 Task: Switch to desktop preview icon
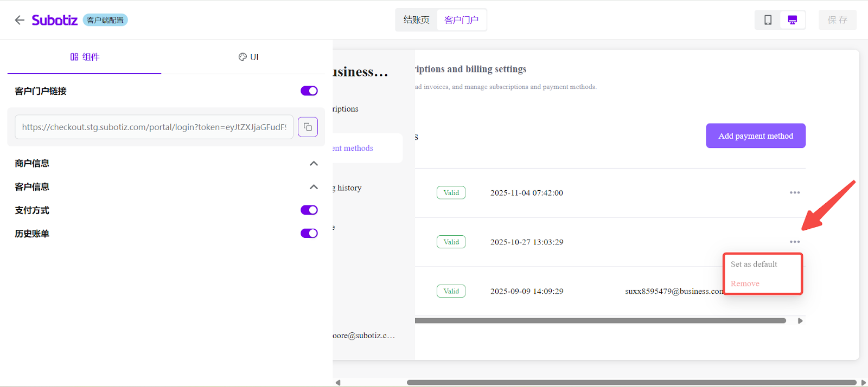[x=792, y=20]
